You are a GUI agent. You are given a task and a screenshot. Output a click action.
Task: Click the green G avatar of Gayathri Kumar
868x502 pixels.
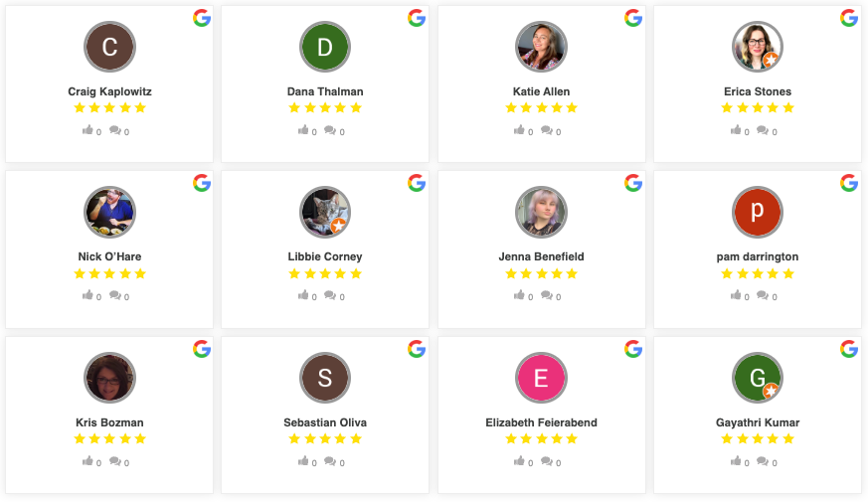point(757,378)
